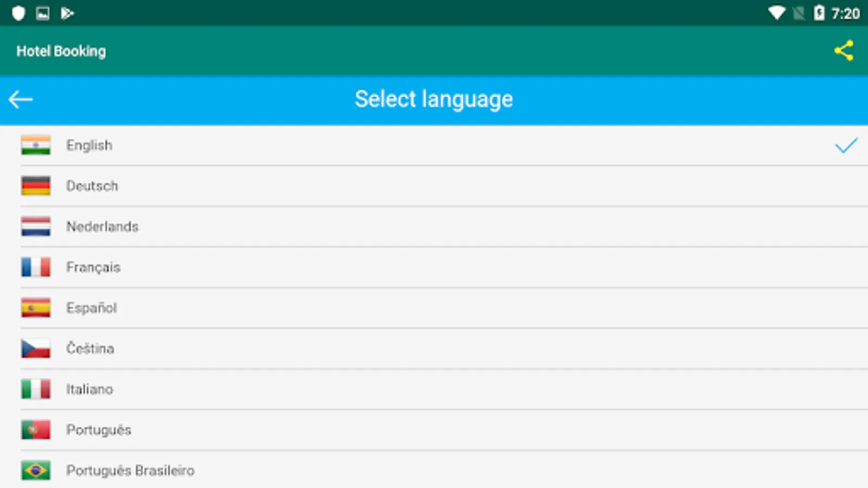Image resolution: width=868 pixels, height=488 pixels.
Task: Tap the Spanish flag icon
Action: pos(36,308)
